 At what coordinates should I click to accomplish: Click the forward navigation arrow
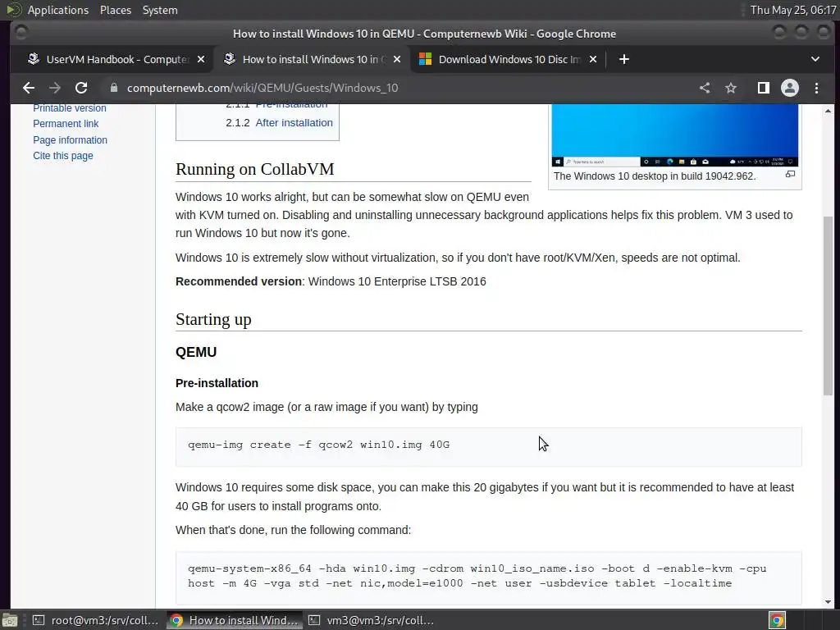pos(55,88)
